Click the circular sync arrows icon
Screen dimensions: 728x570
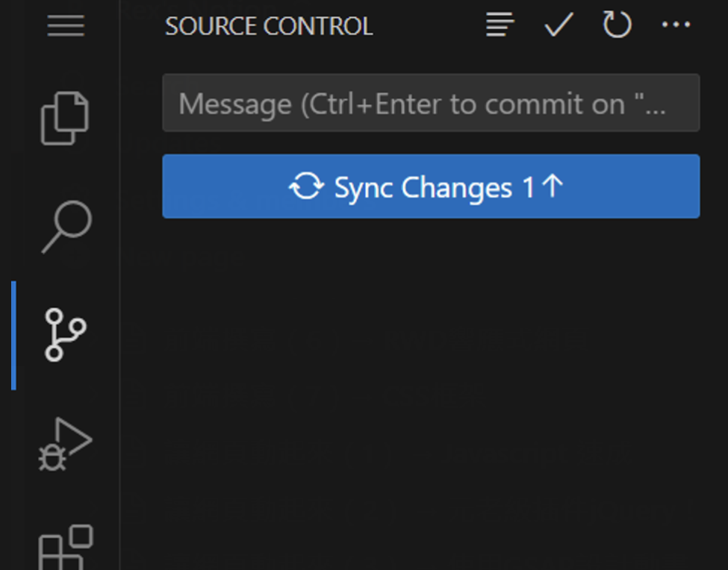306,187
